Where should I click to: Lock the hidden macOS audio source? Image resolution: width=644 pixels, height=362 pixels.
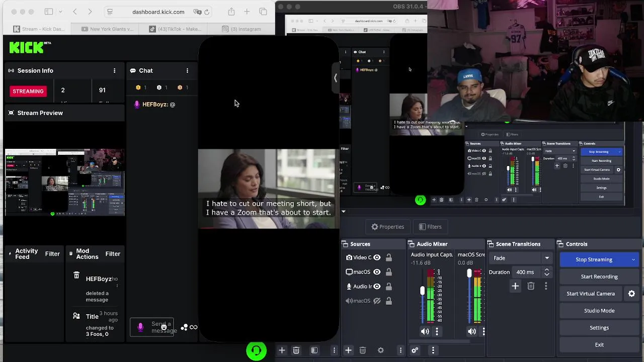[388, 301]
